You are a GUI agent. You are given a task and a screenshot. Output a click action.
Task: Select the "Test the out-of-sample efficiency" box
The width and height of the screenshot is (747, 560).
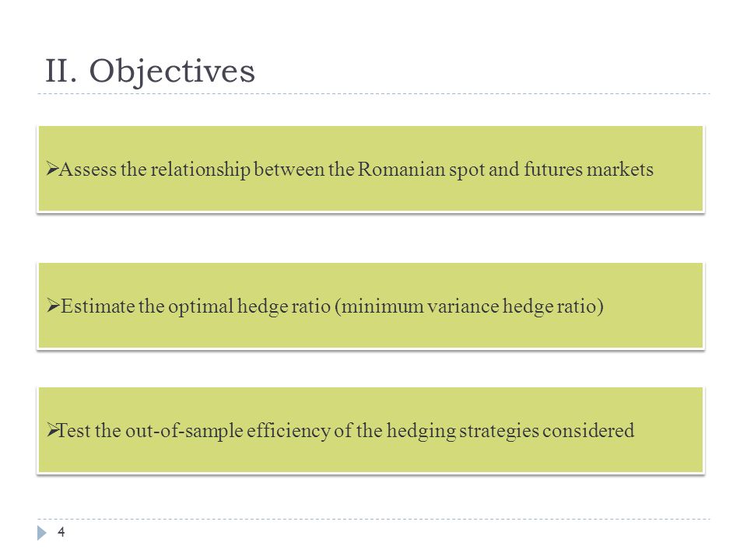(370, 430)
